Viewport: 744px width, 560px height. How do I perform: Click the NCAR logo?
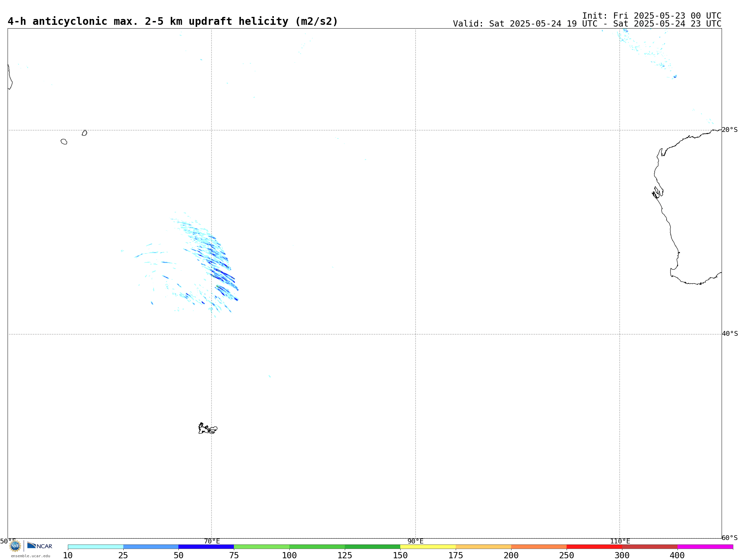coord(40,546)
